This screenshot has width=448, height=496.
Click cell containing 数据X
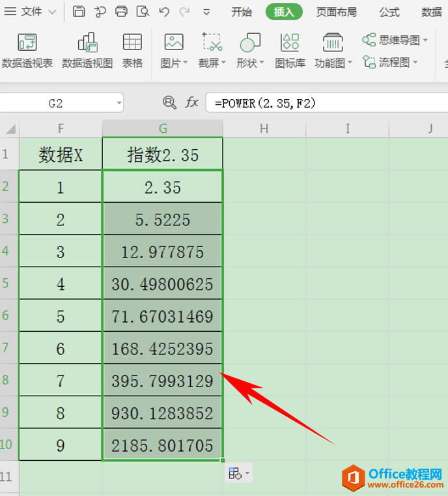[x=61, y=154]
